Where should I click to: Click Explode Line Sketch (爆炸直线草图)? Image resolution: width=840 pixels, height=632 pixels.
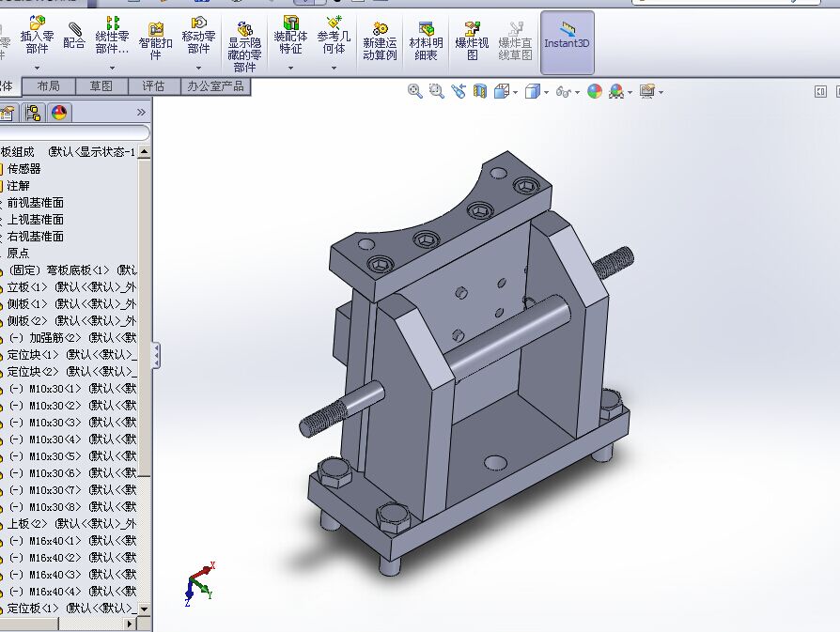(515, 41)
